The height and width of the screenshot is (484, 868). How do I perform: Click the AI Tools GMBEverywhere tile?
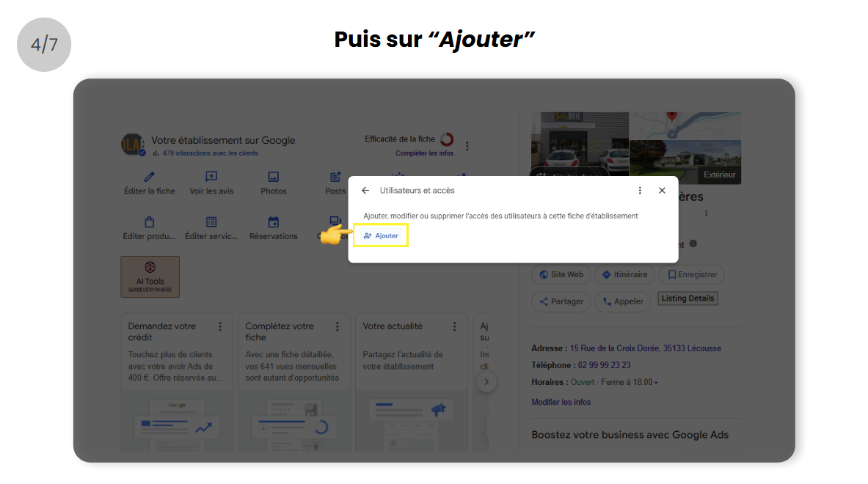(x=150, y=276)
